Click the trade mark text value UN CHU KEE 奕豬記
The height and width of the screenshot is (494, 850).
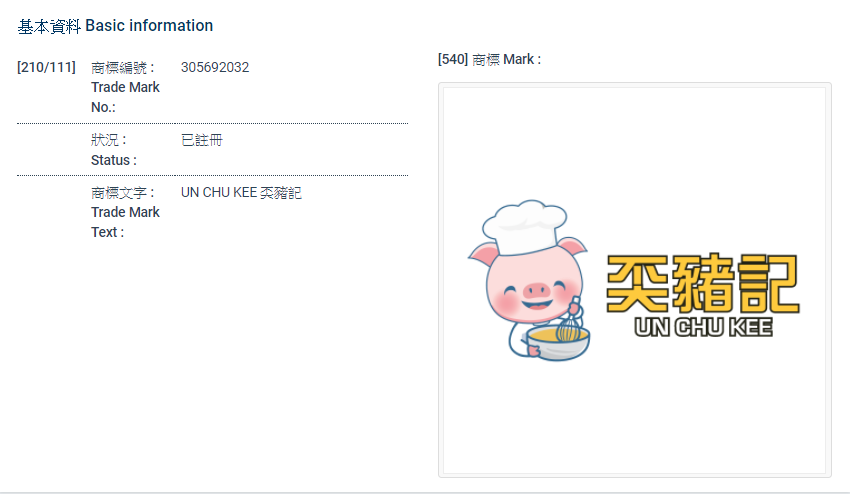[x=241, y=192]
